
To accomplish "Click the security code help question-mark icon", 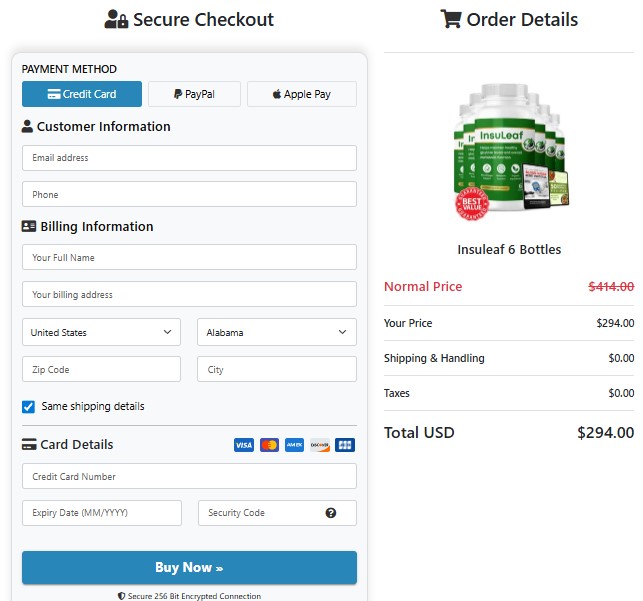I will point(331,513).
